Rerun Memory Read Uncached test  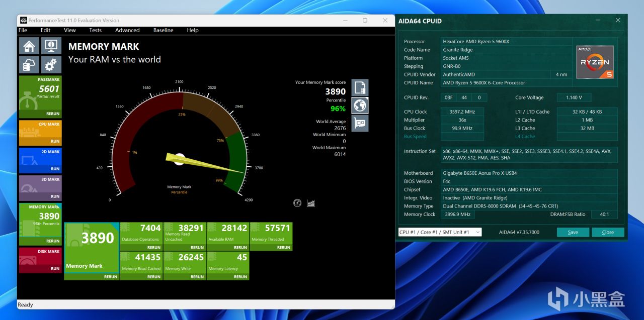[197, 248]
